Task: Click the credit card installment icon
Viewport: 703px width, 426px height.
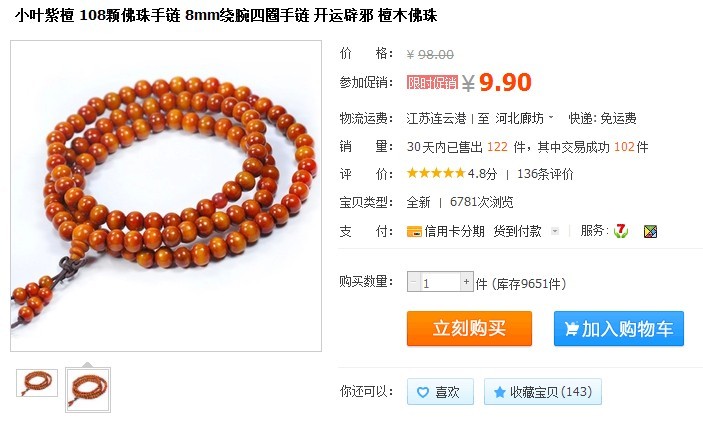Action: pos(414,231)
